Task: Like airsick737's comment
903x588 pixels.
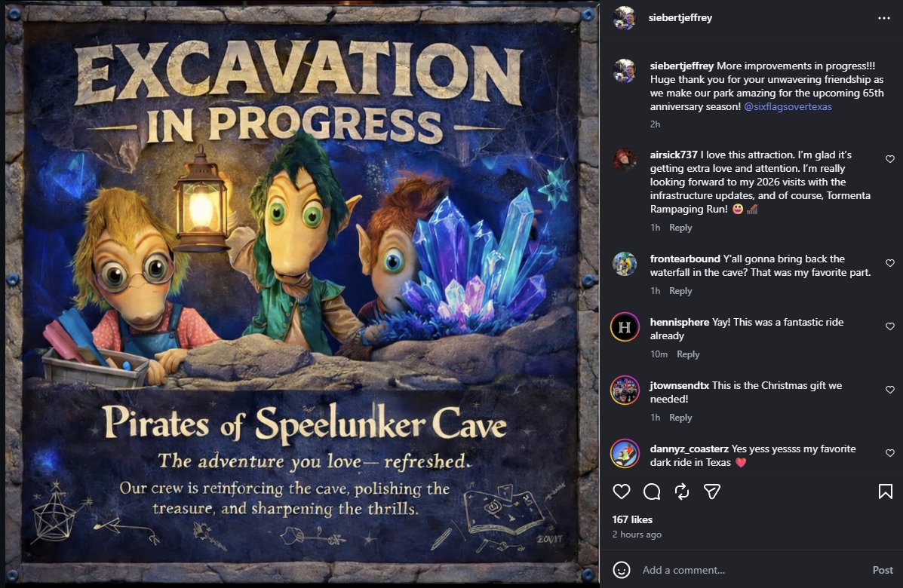Action: click(889, 159)
